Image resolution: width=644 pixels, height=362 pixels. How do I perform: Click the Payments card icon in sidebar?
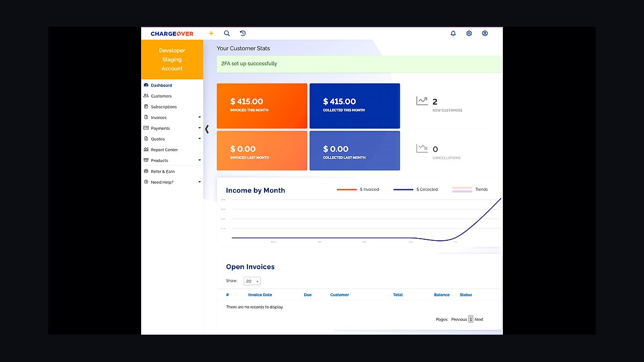[x=146, y=128]
